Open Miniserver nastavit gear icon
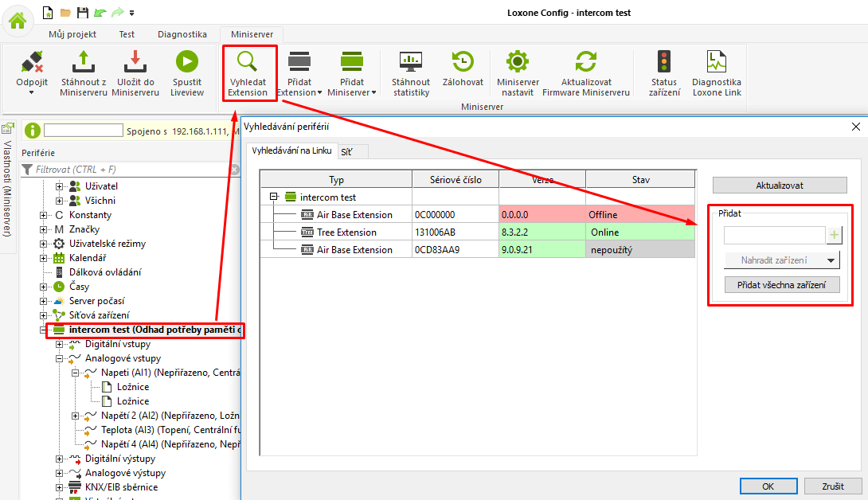This screenshot has width=868, height=500. [x=518, y=62]
